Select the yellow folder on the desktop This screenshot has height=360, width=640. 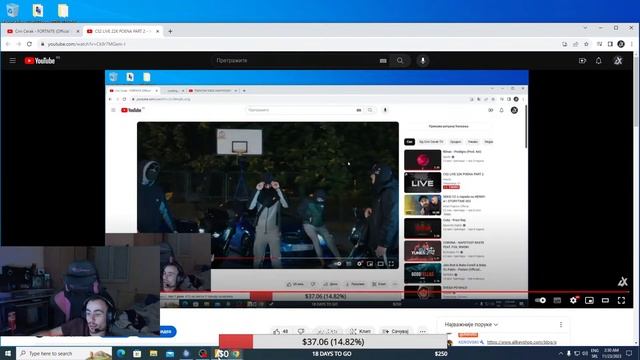(x=63, y=11)
